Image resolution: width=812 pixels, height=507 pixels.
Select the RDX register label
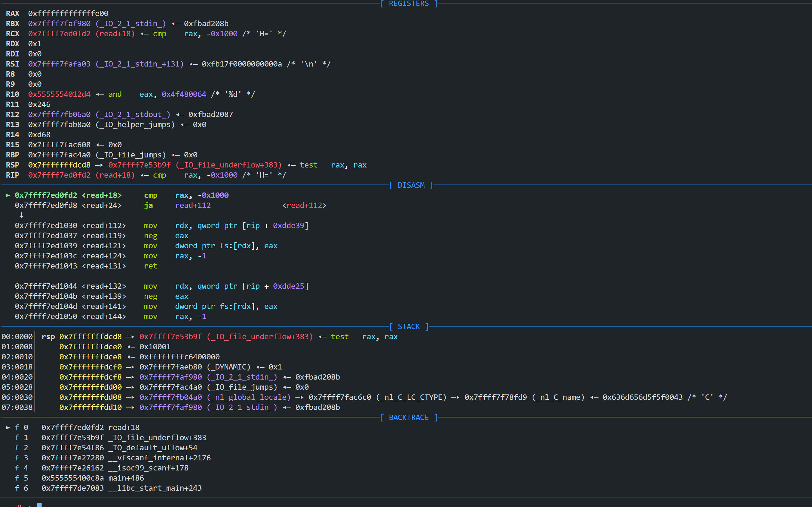pos(13,44)
